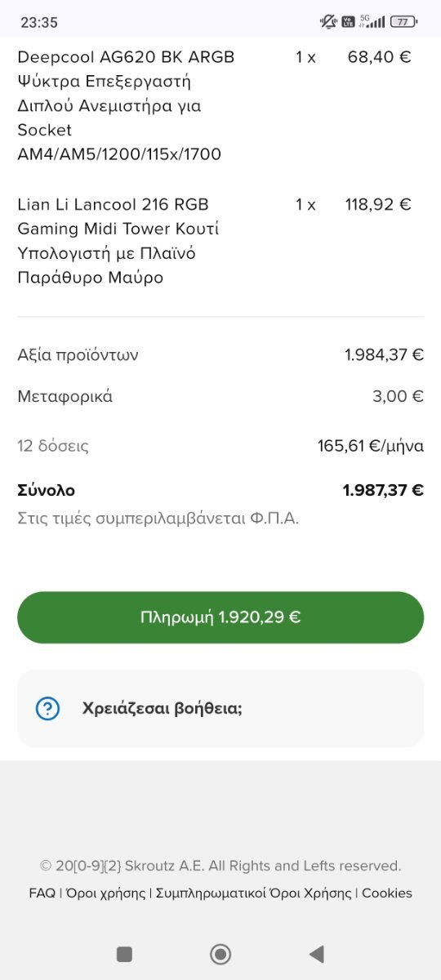Tap the 23:35 clock in status bar
The width and height of the screenshot is (441, 980).
click(x=39, y=23)
